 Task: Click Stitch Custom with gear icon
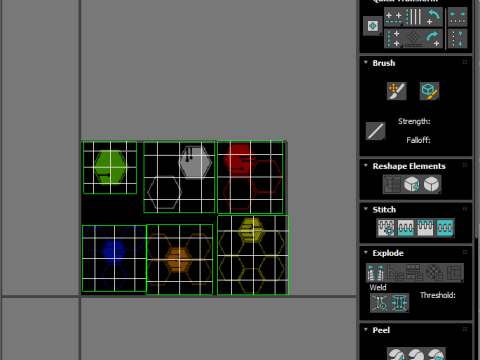[386, 228]
